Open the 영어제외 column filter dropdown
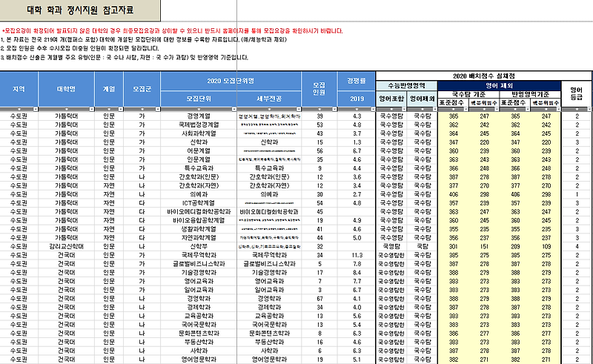 coord(434,110)
